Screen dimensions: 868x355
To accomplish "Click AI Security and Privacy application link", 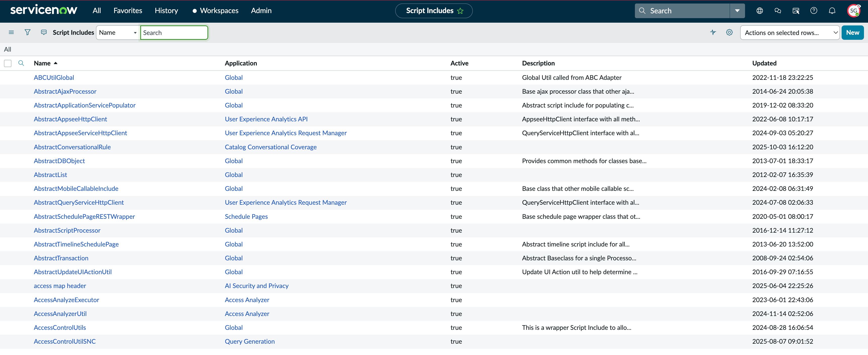I will (256, 286).
